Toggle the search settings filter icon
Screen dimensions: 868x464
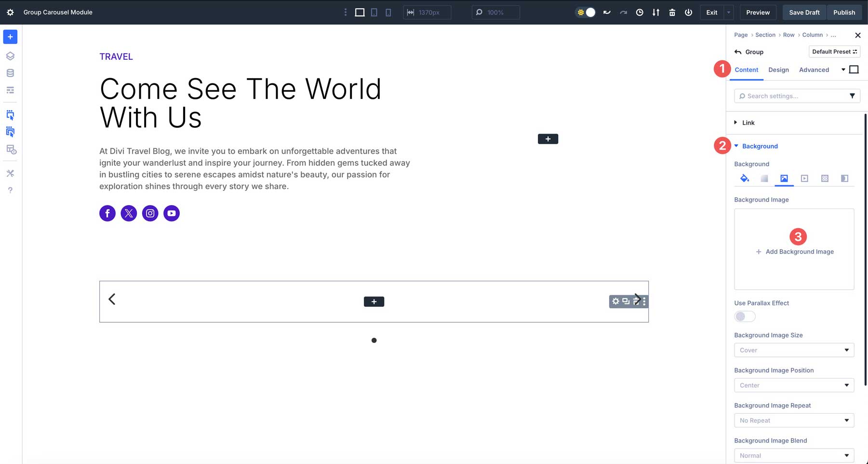pos(853,96)
